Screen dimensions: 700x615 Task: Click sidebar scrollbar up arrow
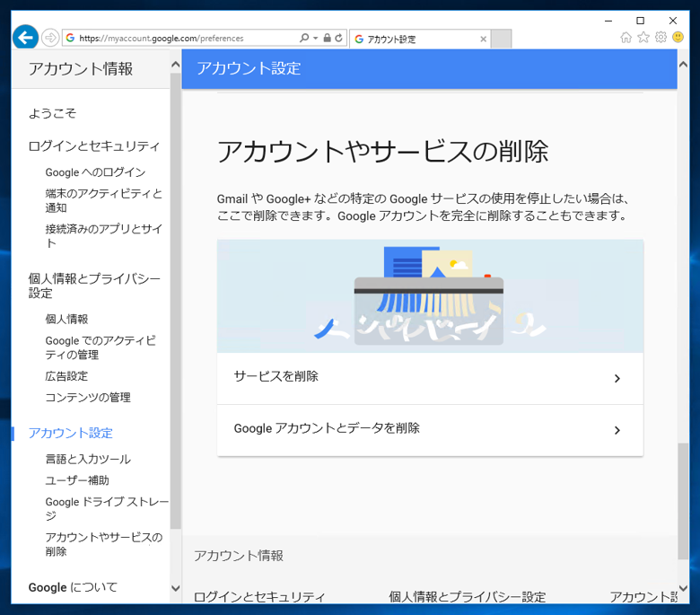coord(175,65)
